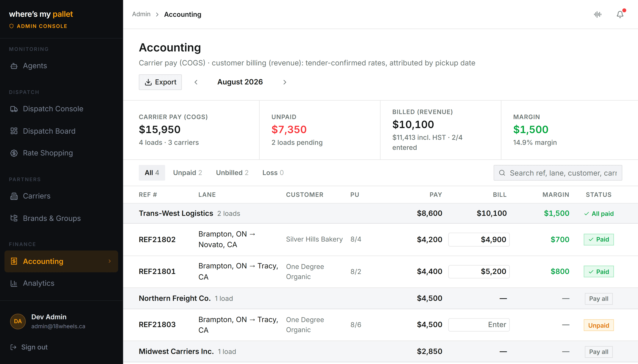The image size is (638, 364).
Task: Click the Agents robot icon in sidebar
Action: pos(14,66)
